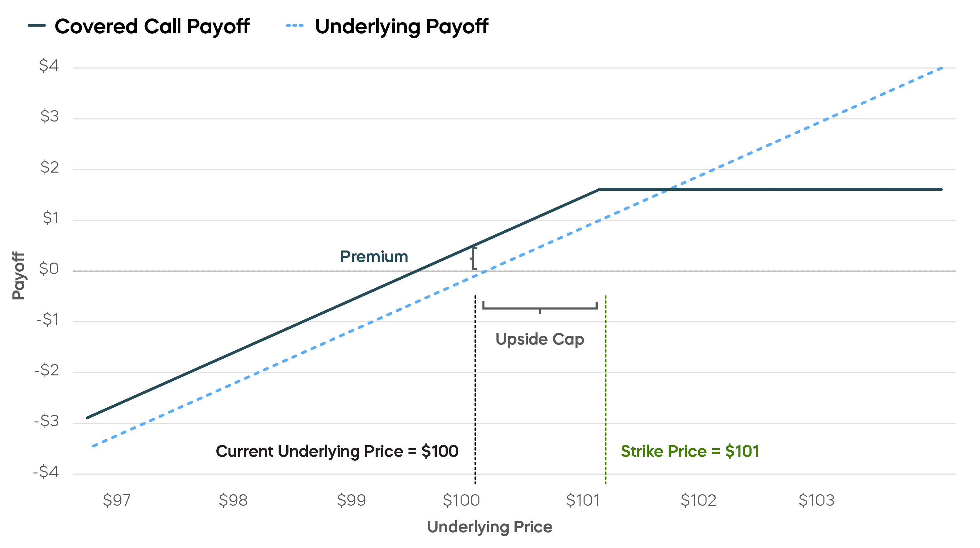
Task: Click the Underlying Price axis title
Action: pos(489,528)
